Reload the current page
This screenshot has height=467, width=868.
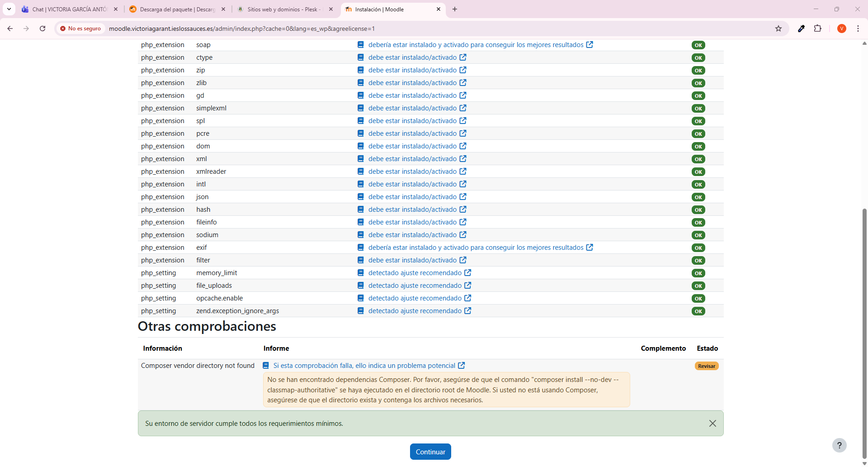pos(42,29)
